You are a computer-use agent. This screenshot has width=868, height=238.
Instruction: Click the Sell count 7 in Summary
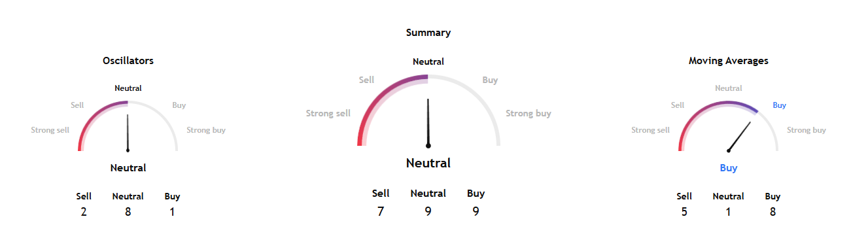point(381,211)
